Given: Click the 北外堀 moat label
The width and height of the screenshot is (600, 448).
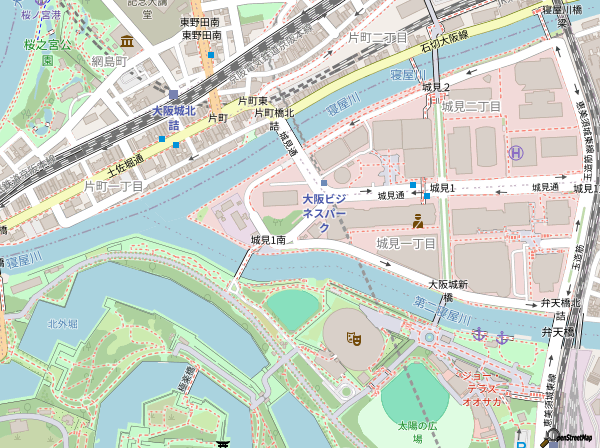Looking at the screenshot, I should (x=62, y=323).
